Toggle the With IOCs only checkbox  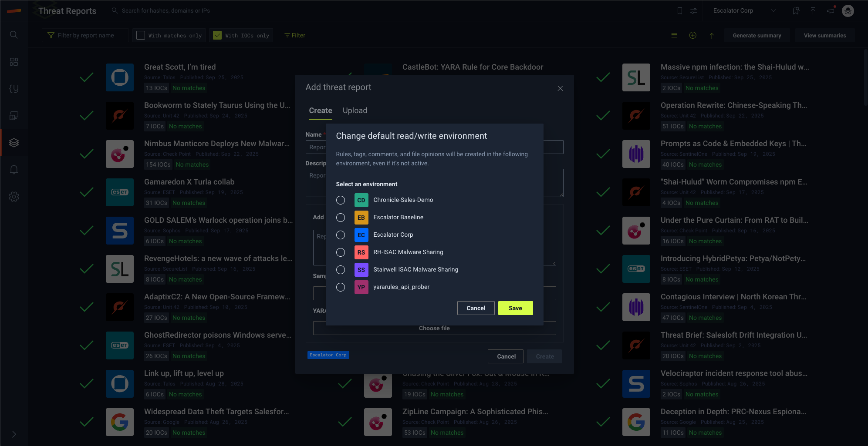(217, 35)
